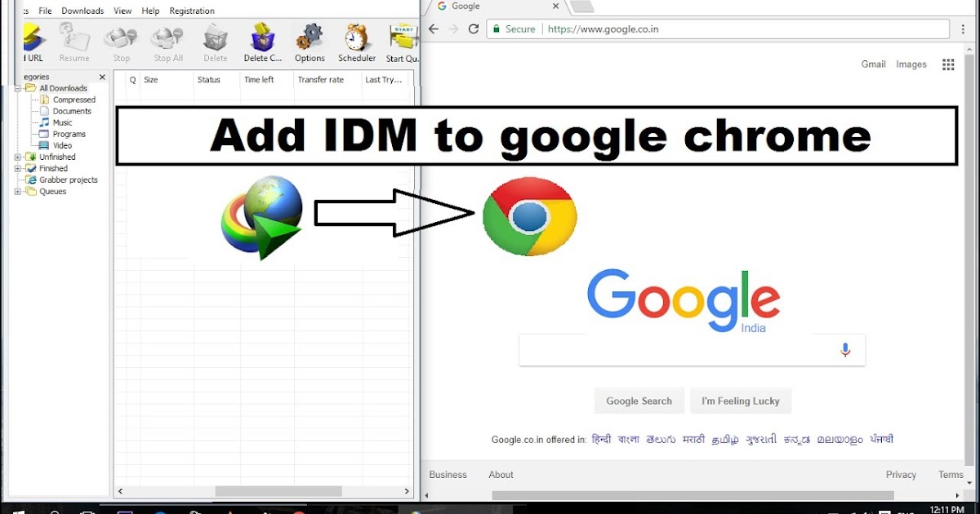Click Chrome's horizontal page scrollbar
This screenshot has width=980, height=514.
tap(693, 495)
